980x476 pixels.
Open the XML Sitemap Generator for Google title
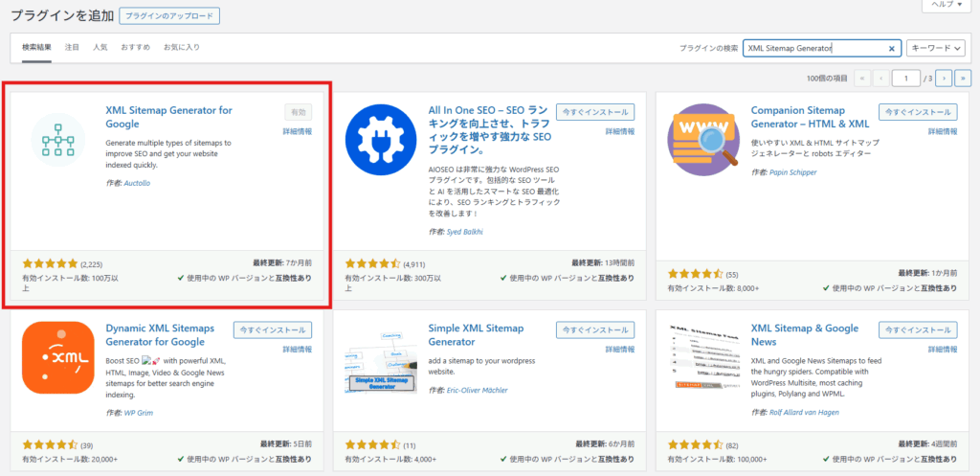[x=168, y=117]
